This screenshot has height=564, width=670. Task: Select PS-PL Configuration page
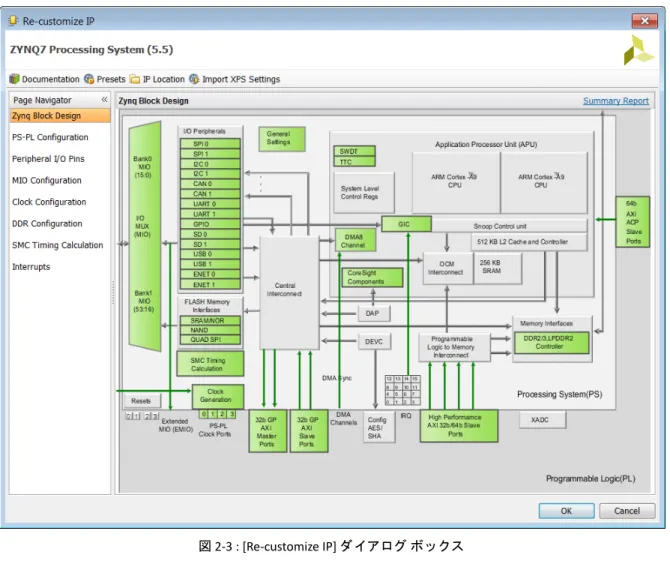click(x=50, y=137)
